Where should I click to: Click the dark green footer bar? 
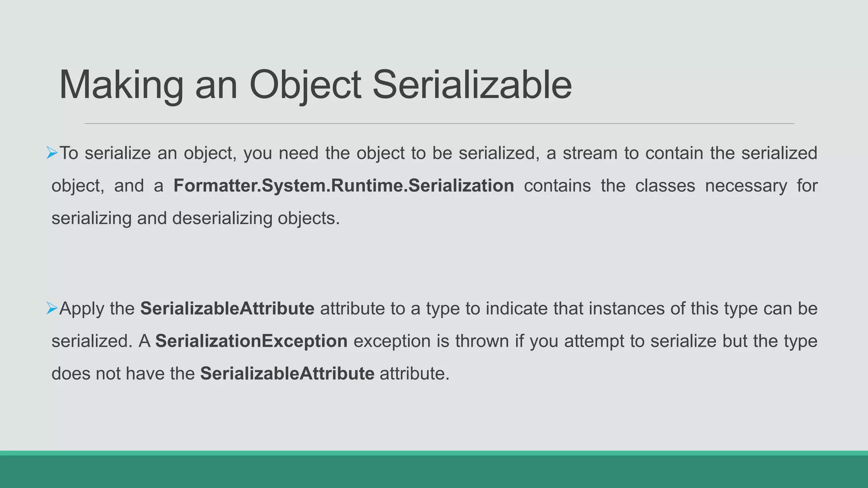pos(434,472)
